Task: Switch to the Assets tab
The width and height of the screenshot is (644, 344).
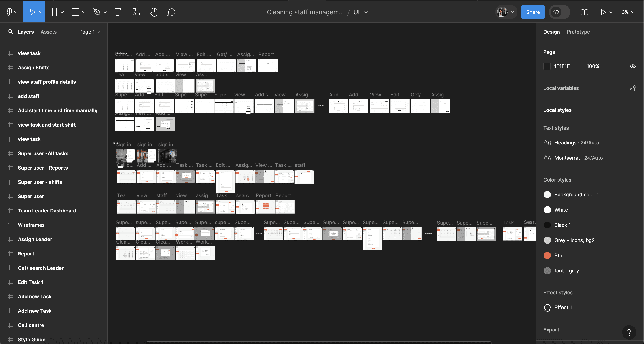Action: coord(49,32)
